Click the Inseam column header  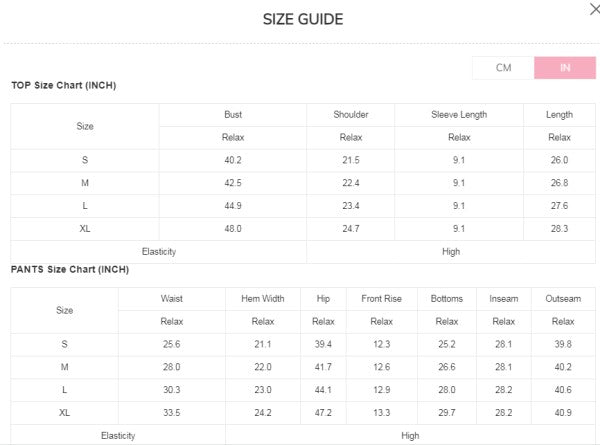pos(503,299)
